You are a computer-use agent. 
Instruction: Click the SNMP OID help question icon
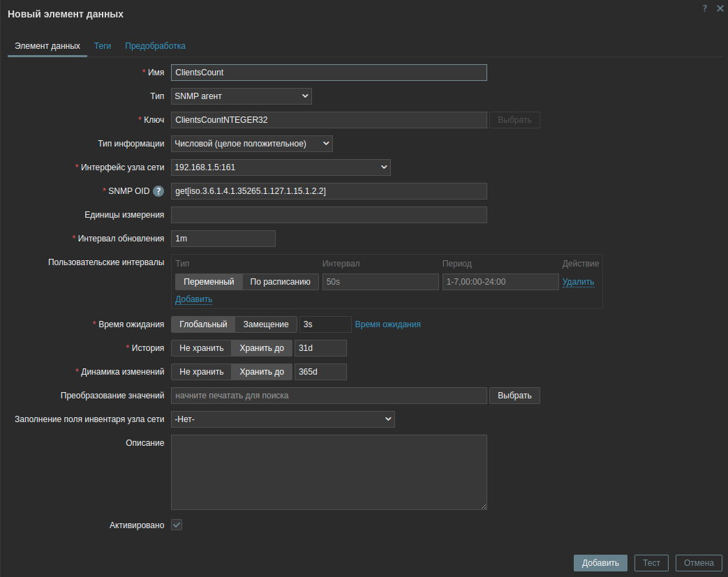(158, 191)
